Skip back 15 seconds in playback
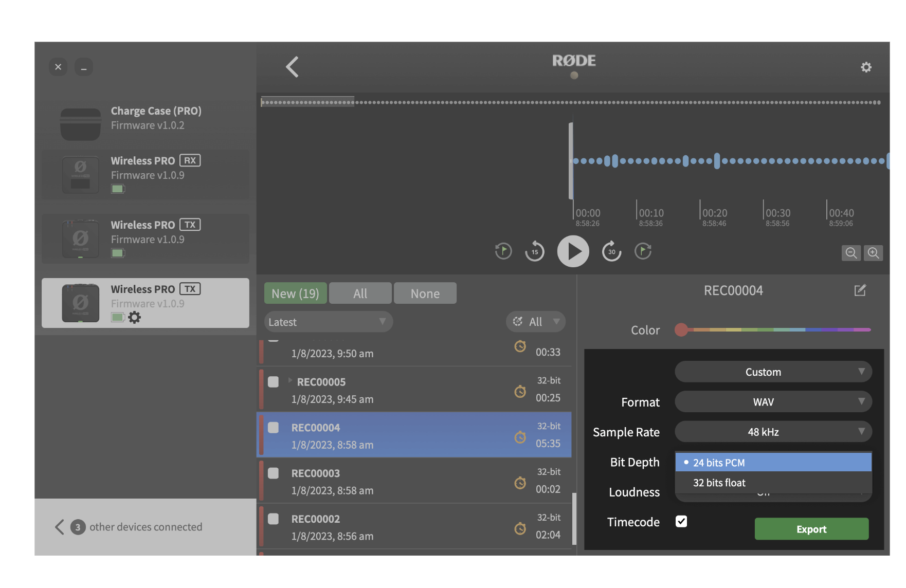 tap(535, 251)
